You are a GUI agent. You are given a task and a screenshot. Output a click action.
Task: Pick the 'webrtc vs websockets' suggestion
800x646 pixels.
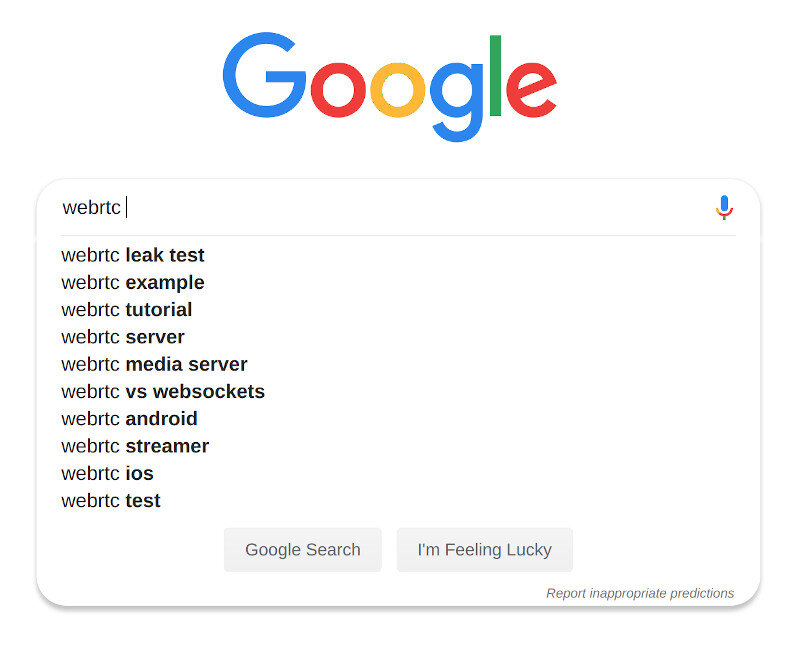163,392
